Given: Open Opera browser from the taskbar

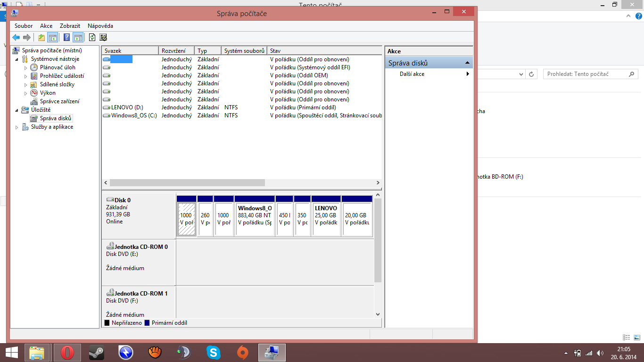Looking at the screenshot, I should pyautogui.click(x=67, y=353).
